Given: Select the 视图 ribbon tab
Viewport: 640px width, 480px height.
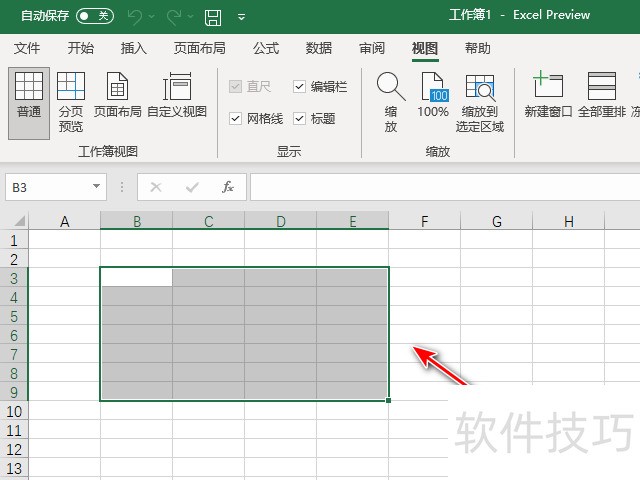Looking at the screenshot, I should click(425, 49).
